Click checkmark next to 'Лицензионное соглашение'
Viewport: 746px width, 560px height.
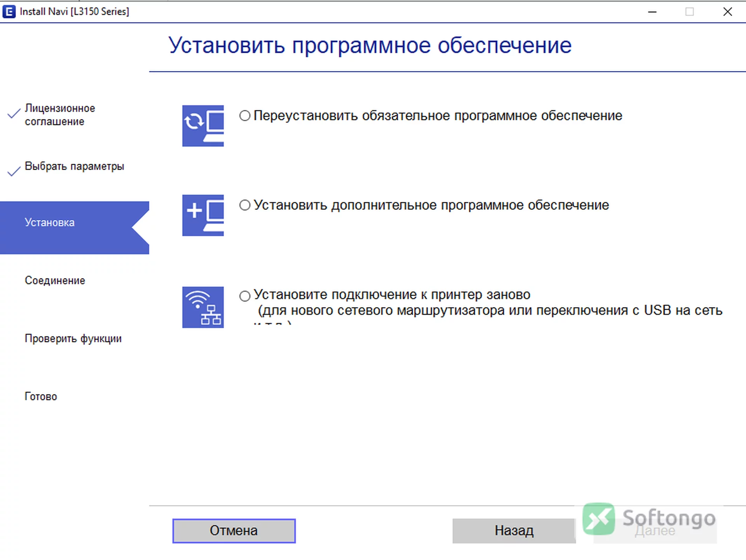click(14, 113)
